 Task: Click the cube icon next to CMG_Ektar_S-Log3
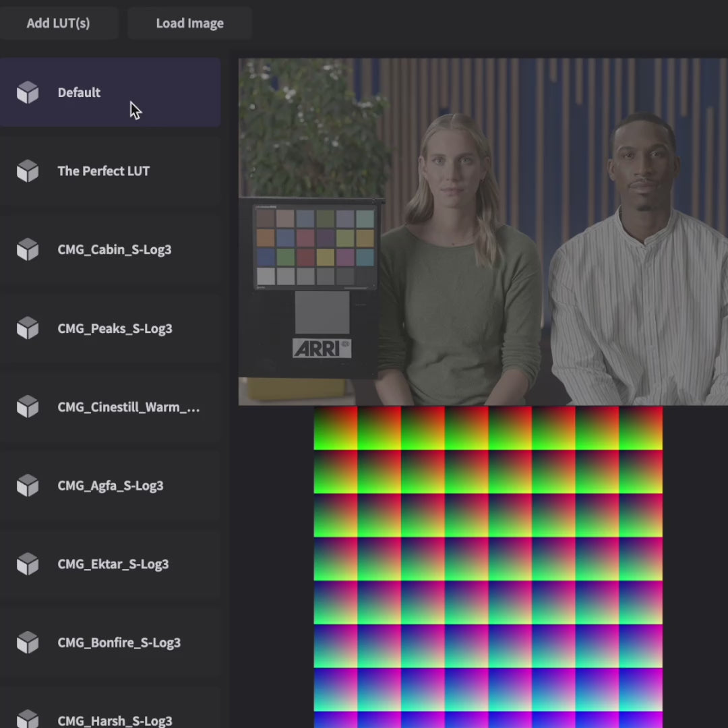pos(28,564)
